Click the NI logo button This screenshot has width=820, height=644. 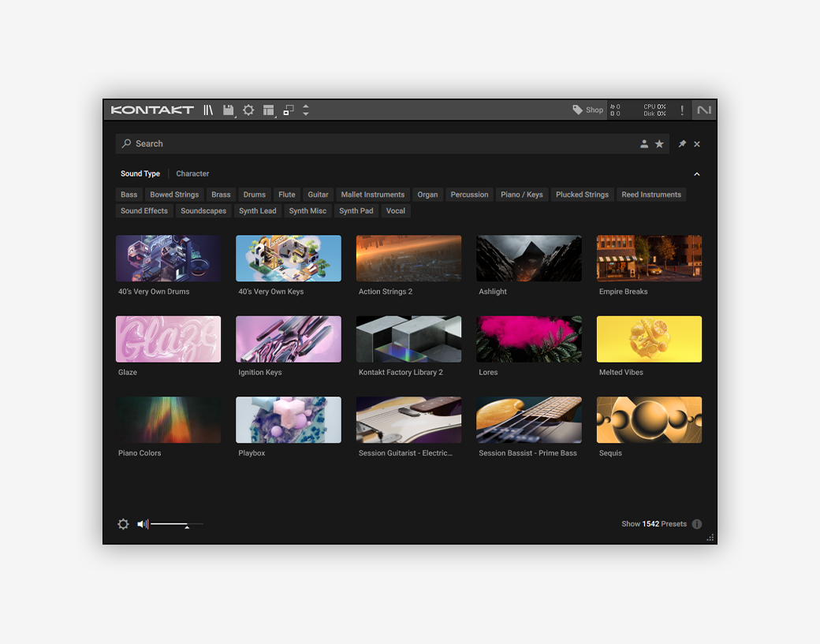704,110
